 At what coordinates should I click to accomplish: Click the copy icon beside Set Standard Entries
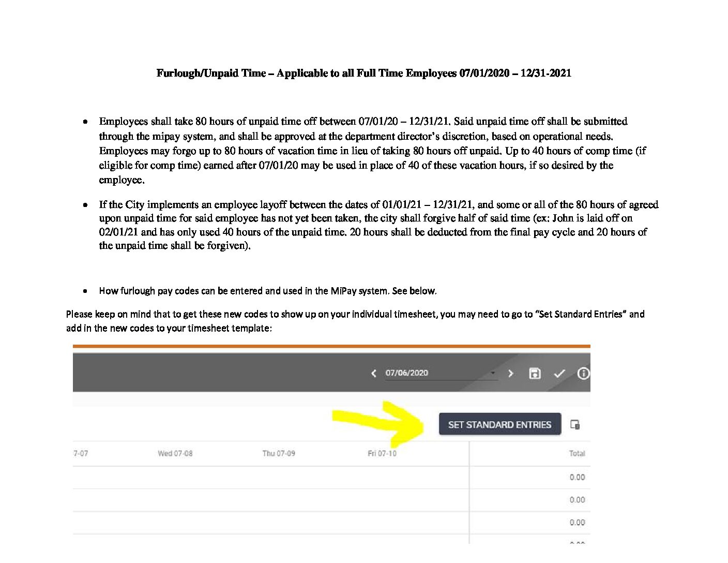pyautogui.click(x=575, y=424)
